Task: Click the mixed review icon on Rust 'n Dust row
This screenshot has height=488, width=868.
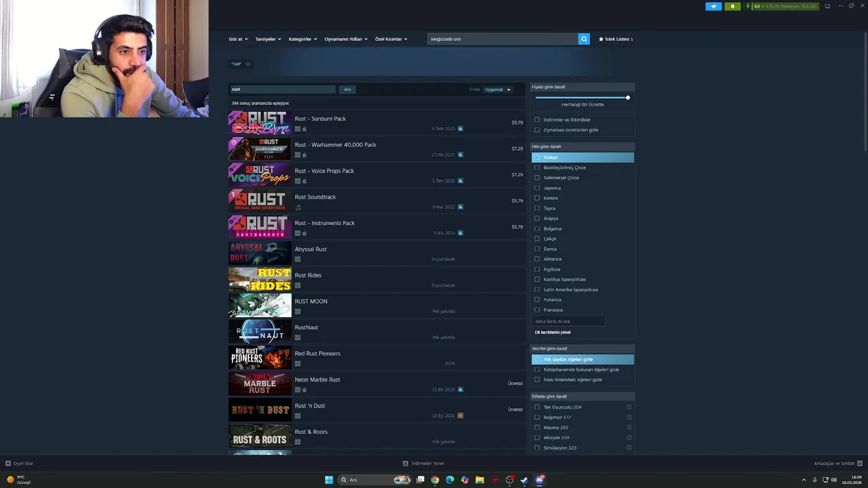Action: [x=460, y=415]
